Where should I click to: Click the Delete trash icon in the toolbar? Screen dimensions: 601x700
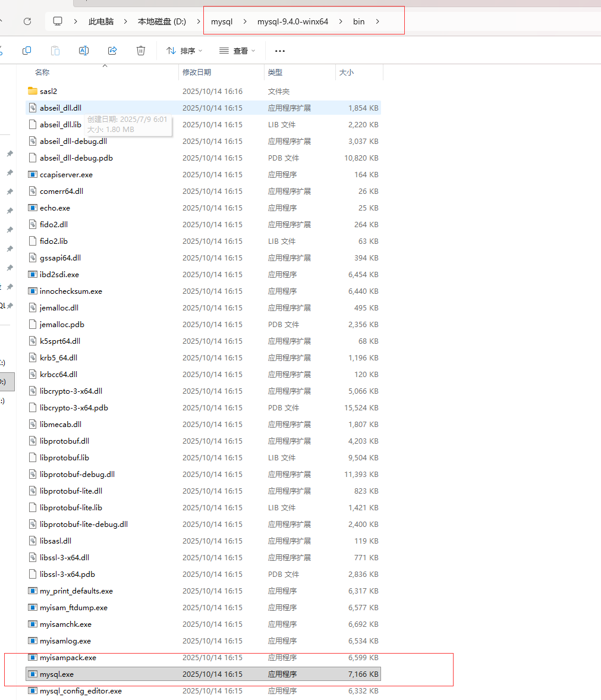tap(141, 51)
